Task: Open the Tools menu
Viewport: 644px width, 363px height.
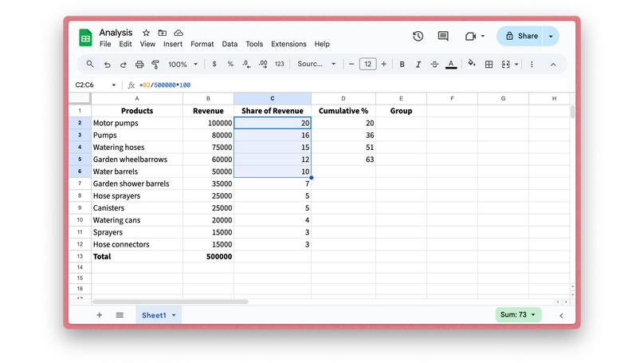Action: [254, 44]
